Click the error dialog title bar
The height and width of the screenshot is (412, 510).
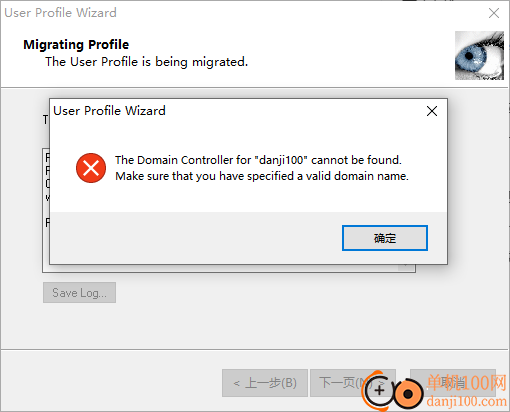(233, 111)
